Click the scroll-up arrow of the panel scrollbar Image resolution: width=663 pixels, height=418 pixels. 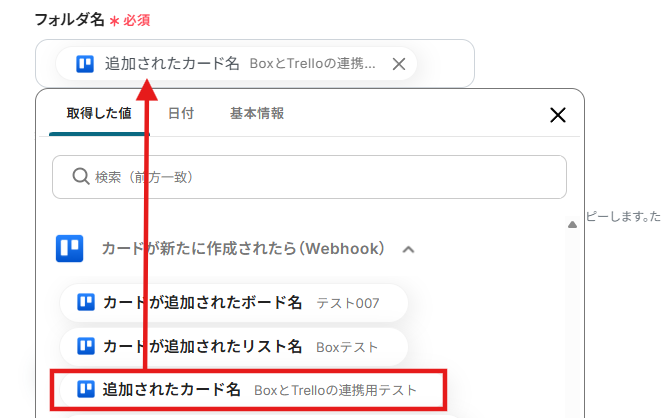[x=572, y=225]
